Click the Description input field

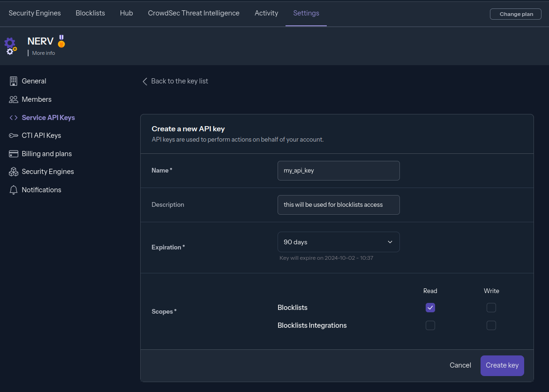point(338,204)
